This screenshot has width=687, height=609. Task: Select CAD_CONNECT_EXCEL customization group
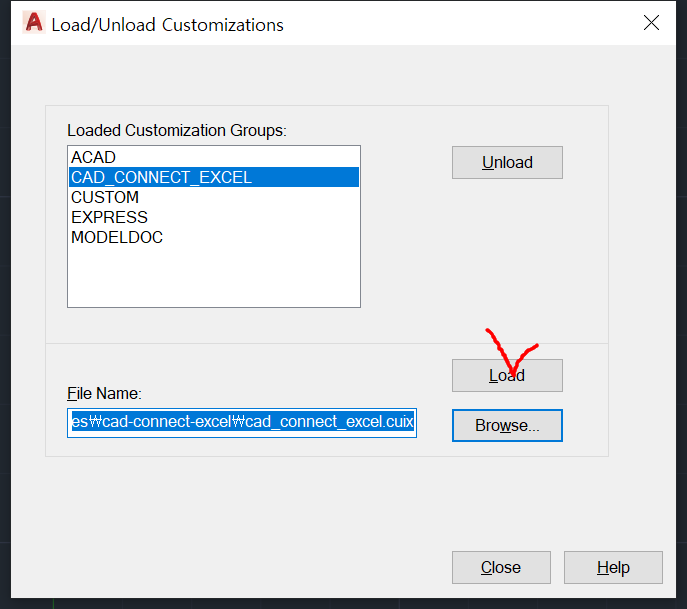[x=214, y=177]
